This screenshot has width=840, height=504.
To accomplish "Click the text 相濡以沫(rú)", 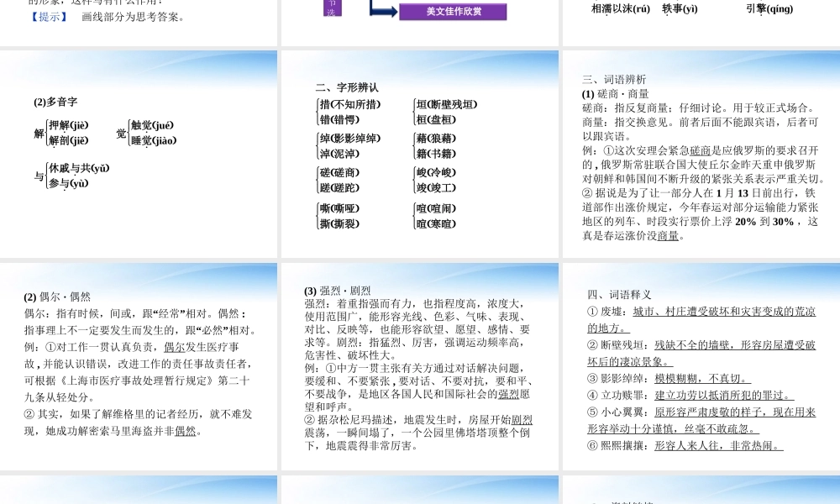I will (x=621, y=8).
